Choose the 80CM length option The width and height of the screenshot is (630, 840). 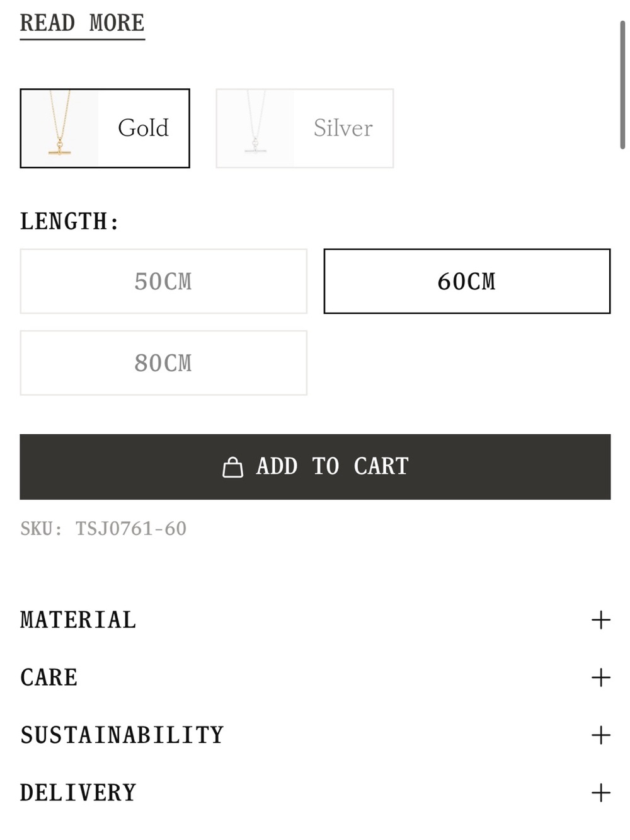point(163,363)
